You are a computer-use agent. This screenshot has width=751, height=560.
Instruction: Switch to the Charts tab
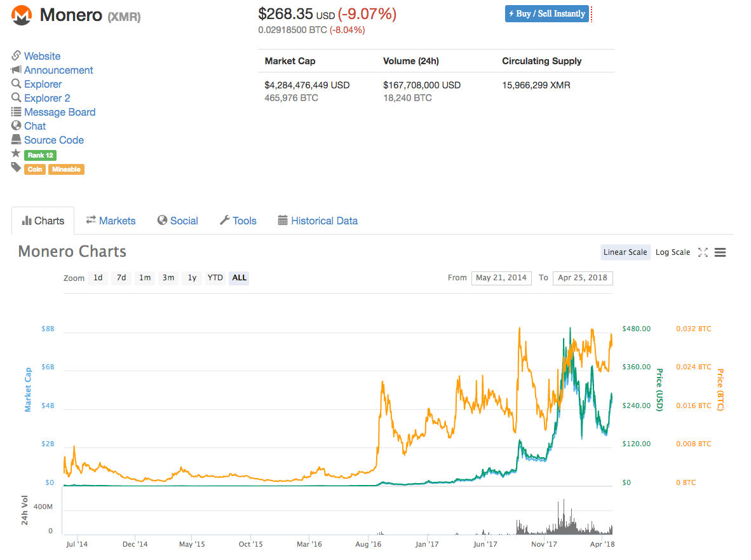point(43,221)
